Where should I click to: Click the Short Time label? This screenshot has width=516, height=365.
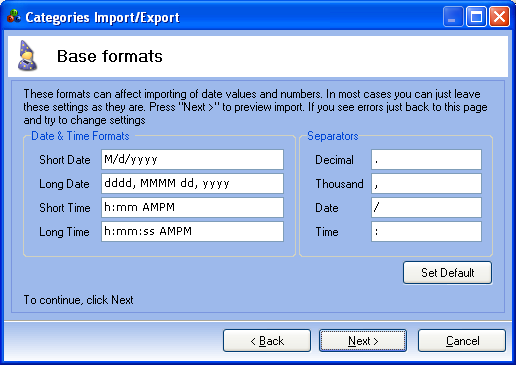coord(65,208)
